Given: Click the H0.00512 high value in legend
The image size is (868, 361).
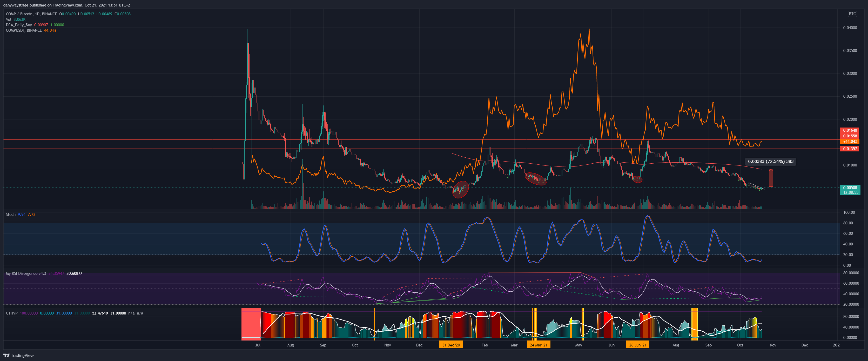Looking at the screenshot, I should (86, 14).
